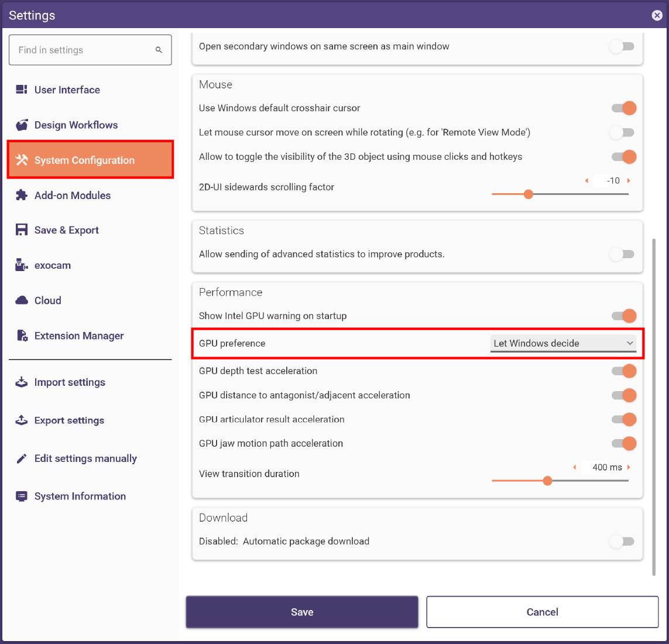669x644 pixels.
Task: Enable sending of advanced statistics
Action: tap(622, 254)
